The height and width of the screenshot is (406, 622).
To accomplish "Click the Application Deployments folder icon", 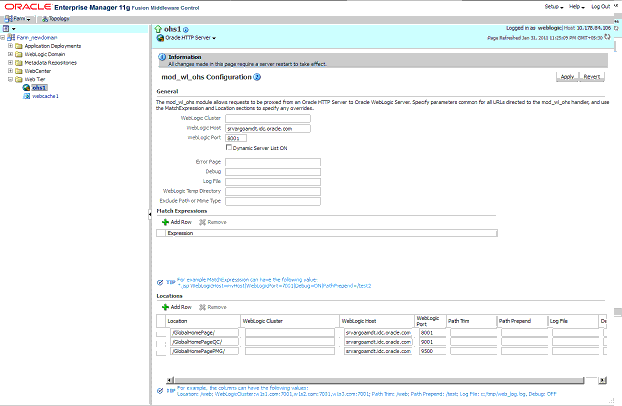I will pos(18,46).
